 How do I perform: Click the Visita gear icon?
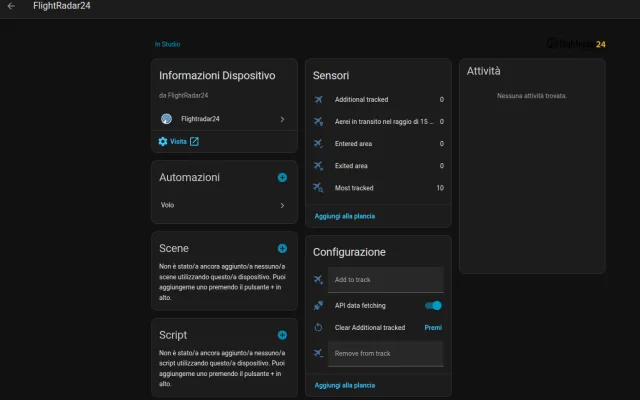[x=163, y=141]
